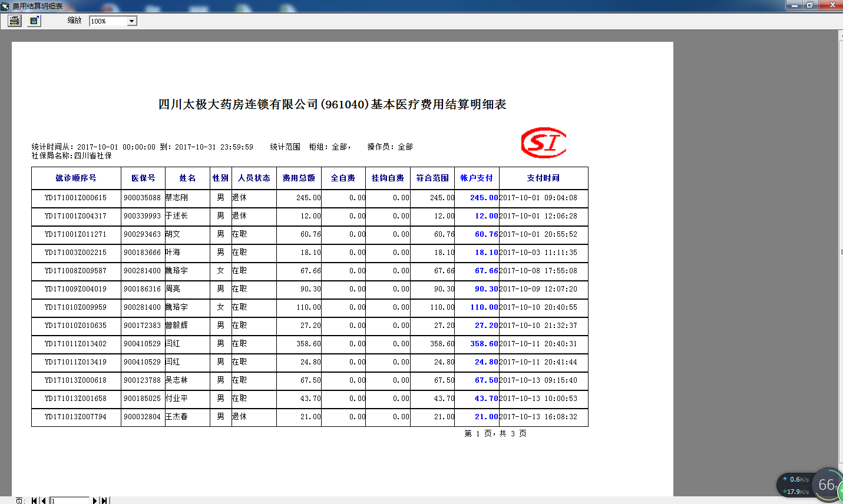Screen dimensions: 843x504
Task: Select cell YD171013Z001658
Action: (76, 399)
